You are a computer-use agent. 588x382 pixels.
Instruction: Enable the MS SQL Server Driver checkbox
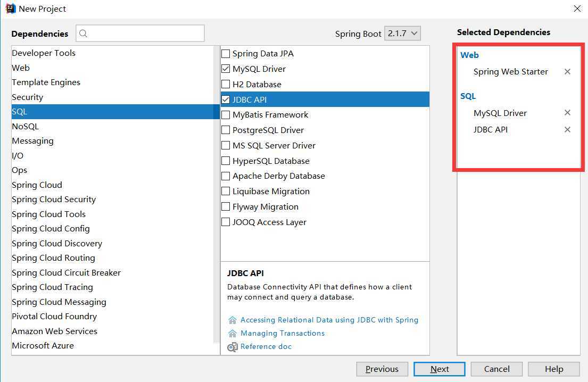point(226,145)
